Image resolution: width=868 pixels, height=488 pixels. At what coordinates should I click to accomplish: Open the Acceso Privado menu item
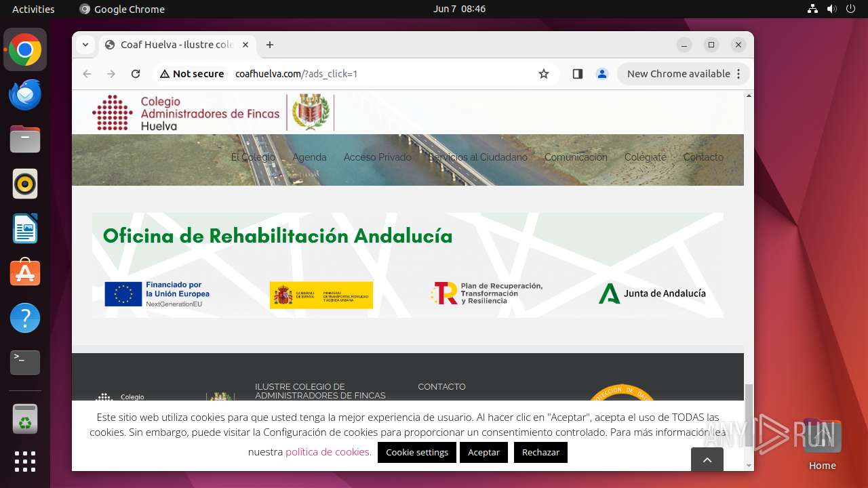377,157
